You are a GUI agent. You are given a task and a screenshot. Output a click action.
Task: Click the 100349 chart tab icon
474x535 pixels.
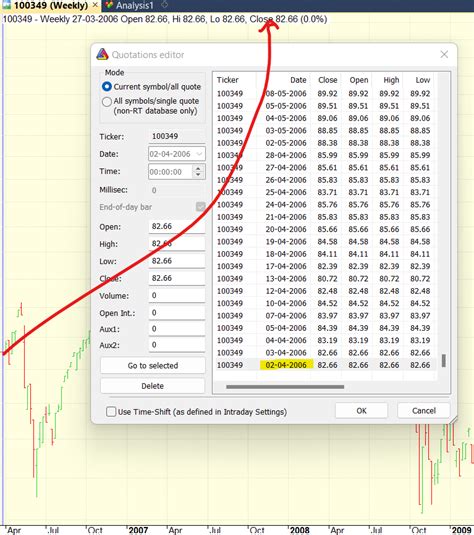point(6,5)
